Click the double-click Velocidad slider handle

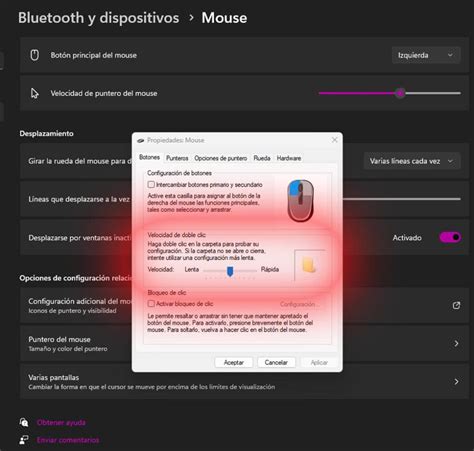coord(230,271)
